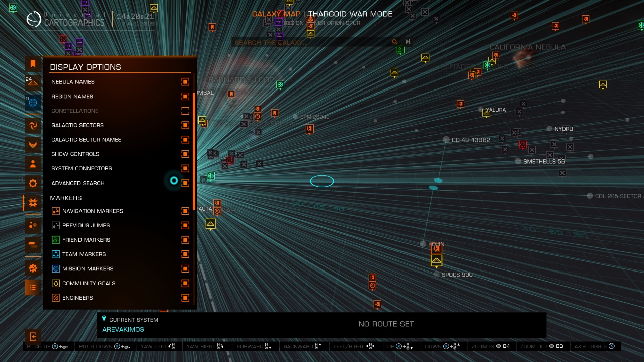Toggle Advanced Search checkbox
644x362 pixels.
(x=185, y=183)
